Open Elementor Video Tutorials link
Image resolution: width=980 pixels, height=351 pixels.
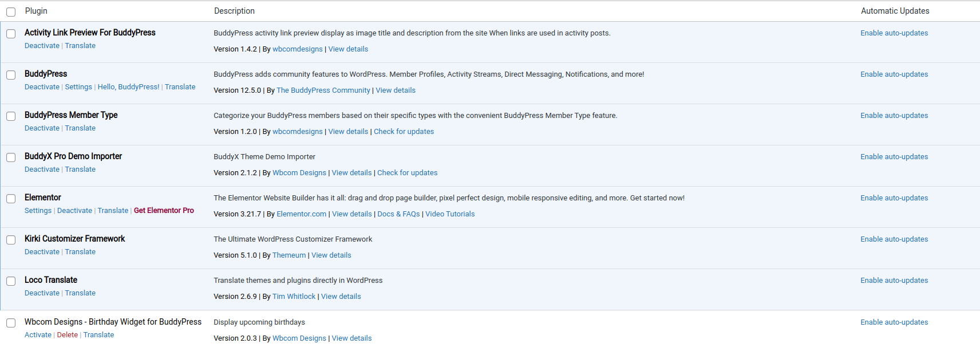coord(450,214)
